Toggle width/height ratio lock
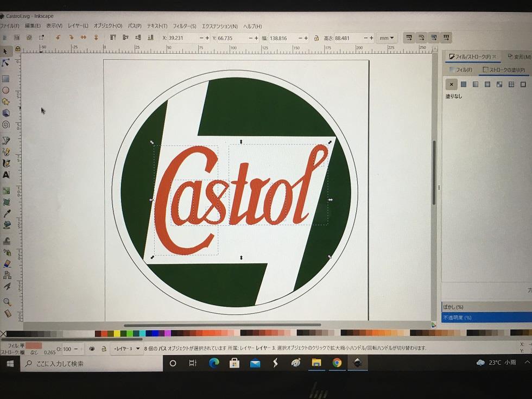 tap(316, 38)
